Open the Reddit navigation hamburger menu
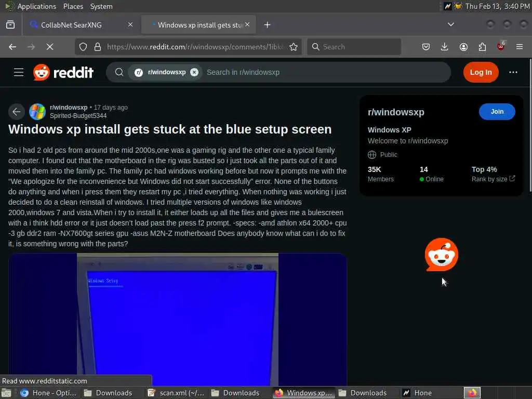 click(19, 72)
